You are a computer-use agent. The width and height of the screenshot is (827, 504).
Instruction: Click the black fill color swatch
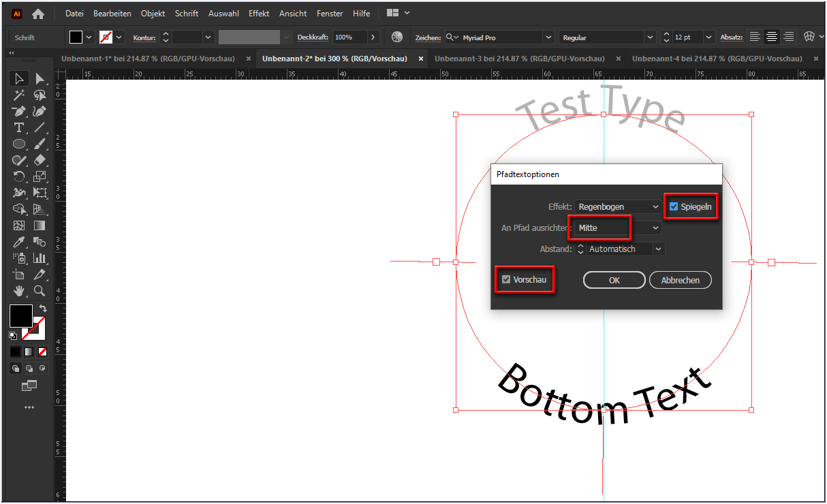(20, 316)
